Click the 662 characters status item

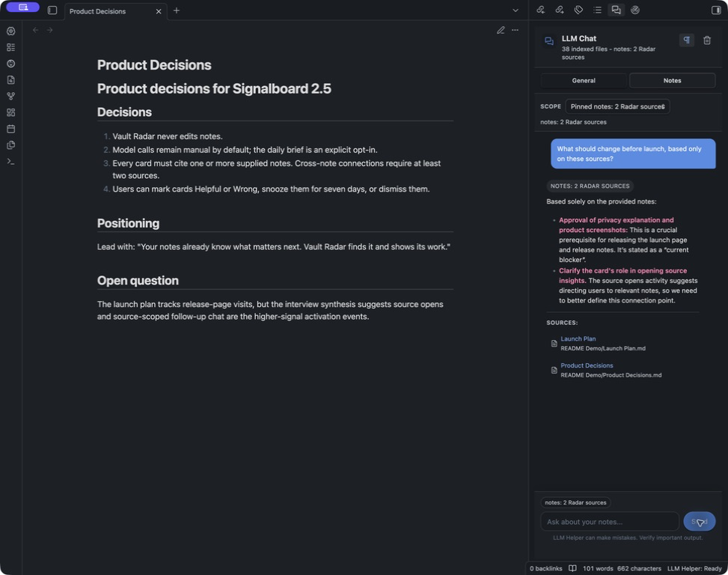click(639, 568)
